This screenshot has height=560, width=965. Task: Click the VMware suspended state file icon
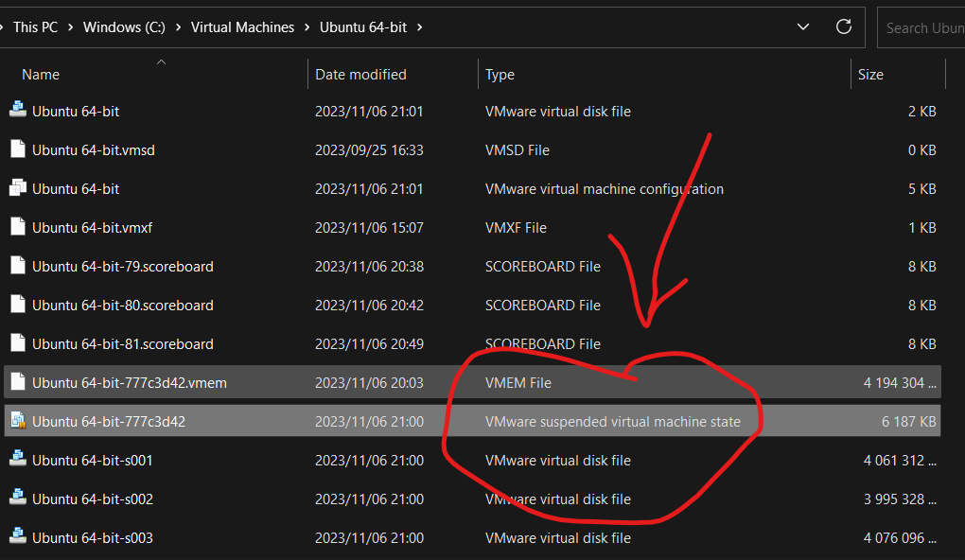17,421
